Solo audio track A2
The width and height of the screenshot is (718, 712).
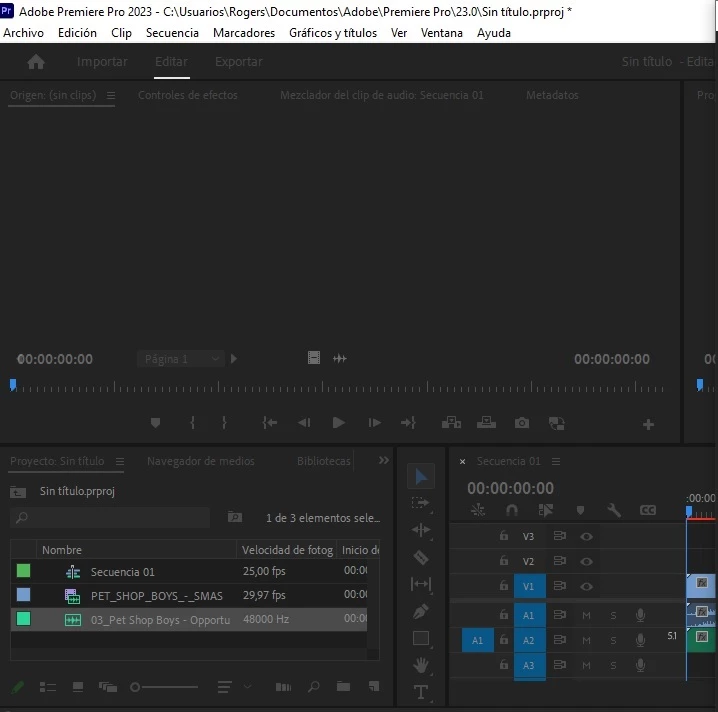[613, 640]
